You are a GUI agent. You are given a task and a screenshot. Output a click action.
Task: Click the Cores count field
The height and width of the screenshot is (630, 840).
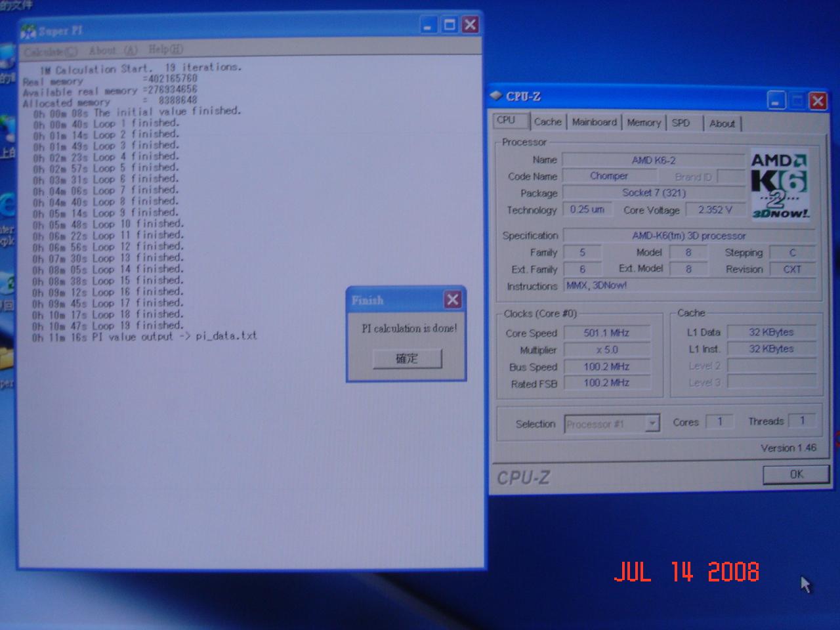[719, 422]
